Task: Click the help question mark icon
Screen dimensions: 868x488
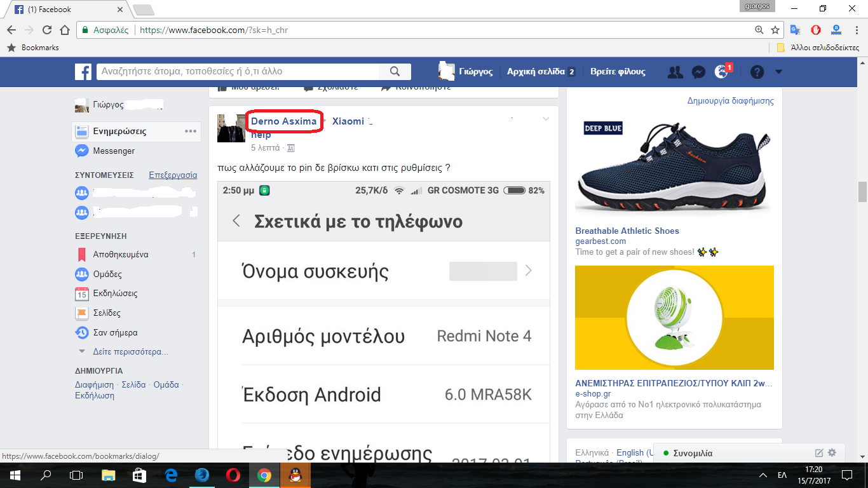Action: coord(757,72)
